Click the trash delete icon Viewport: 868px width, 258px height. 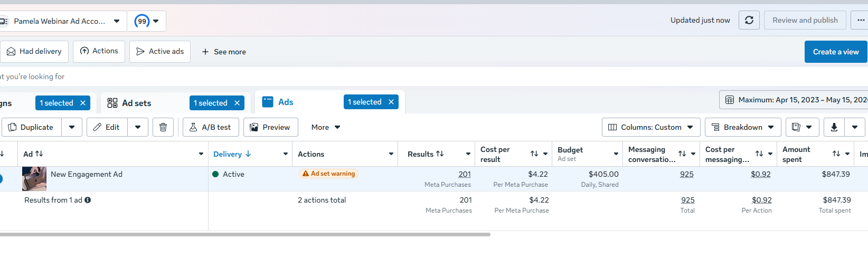(163, 127)
